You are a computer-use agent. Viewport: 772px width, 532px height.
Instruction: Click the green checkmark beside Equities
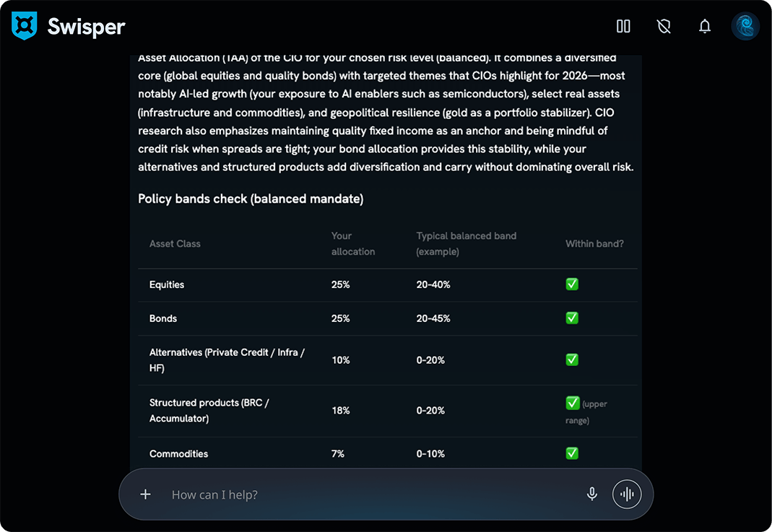coord(572,284)
